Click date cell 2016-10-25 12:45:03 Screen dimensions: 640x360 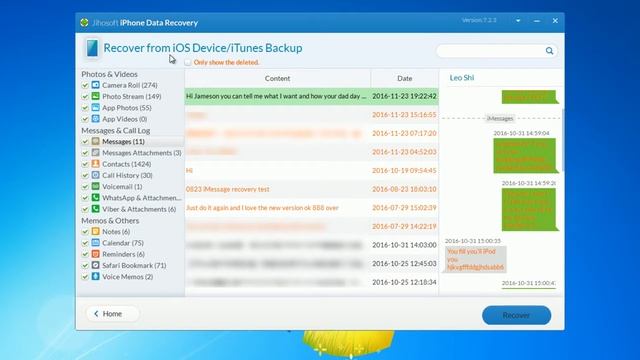(x=404, y=263)
